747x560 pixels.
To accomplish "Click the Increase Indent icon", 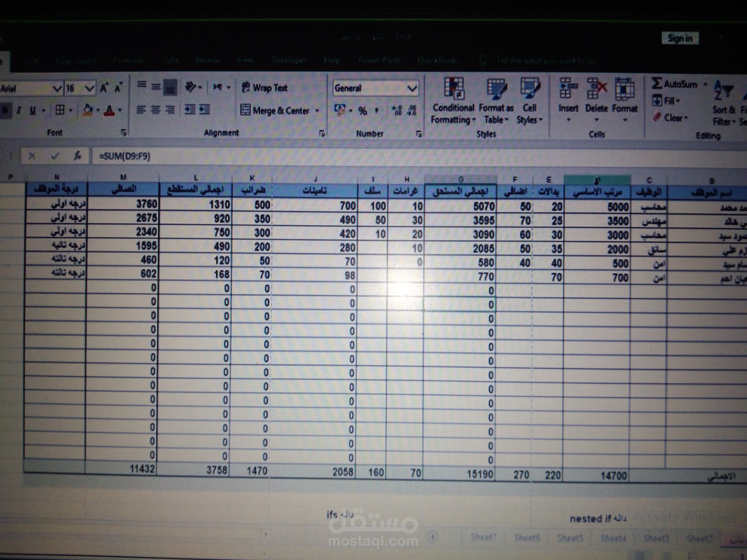I will coord(205,109).
